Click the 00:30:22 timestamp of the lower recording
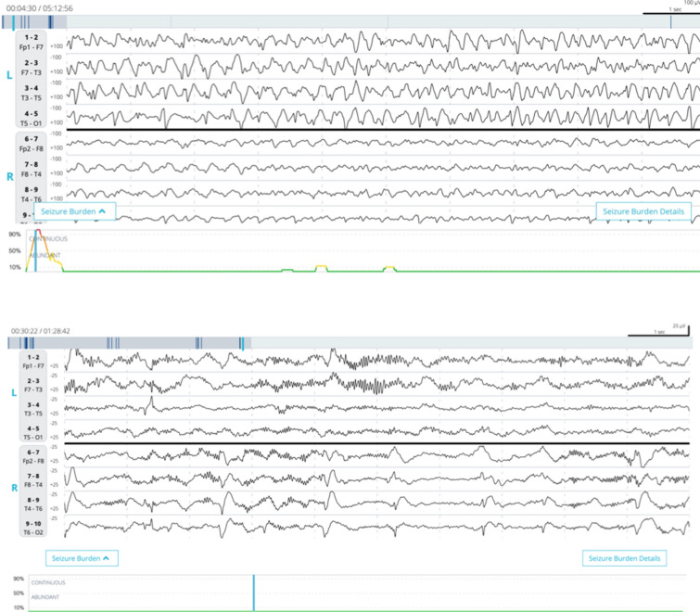Image resolution: width=700 pixels, height=612 pixels. pos(27,330)
